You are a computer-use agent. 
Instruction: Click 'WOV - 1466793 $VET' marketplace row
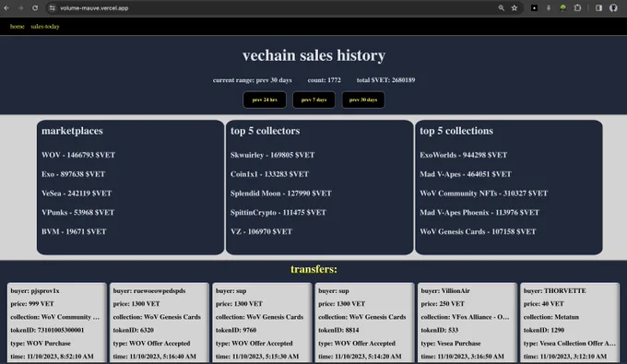pos(78,155)
